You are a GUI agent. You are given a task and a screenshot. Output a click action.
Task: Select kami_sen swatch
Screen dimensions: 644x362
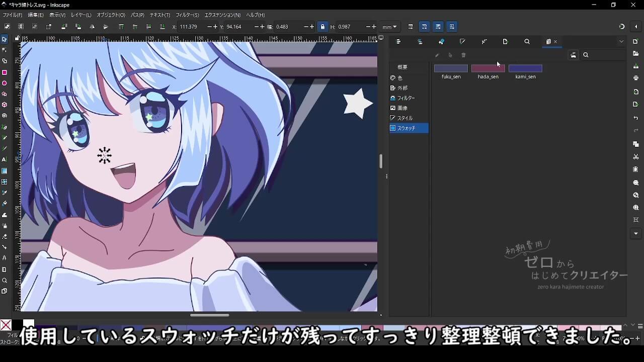(x=525, y=72)
